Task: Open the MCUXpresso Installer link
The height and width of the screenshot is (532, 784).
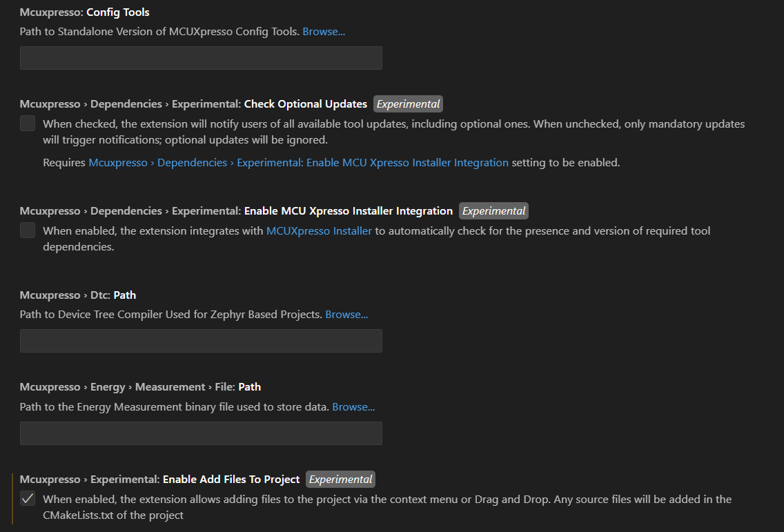Action: click(x=319, y=230)
